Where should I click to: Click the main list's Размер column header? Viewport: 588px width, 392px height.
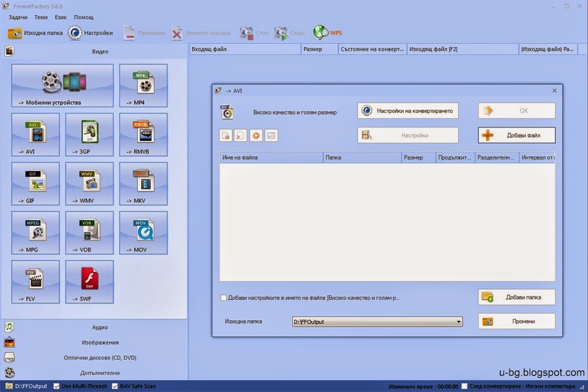(x=319, y=49)
